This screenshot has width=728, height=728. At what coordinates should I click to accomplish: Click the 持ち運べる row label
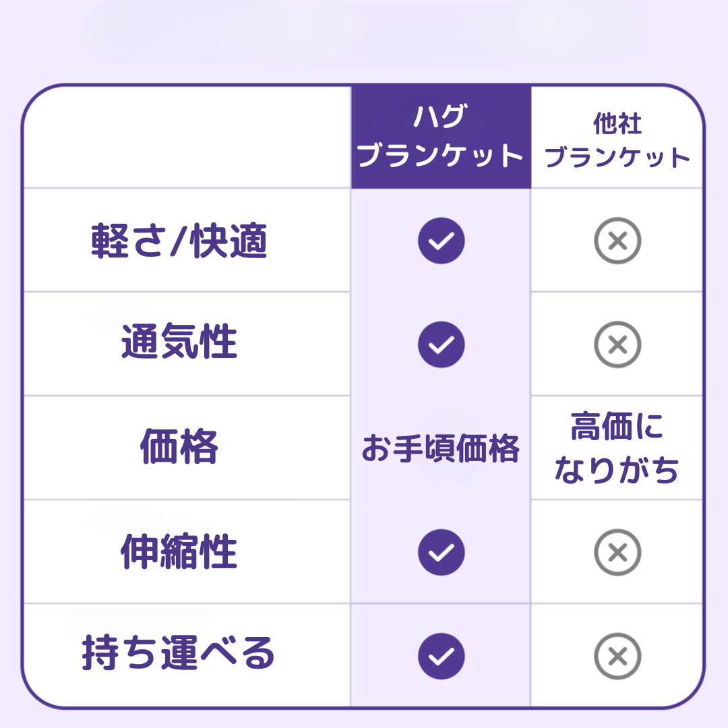179,654
